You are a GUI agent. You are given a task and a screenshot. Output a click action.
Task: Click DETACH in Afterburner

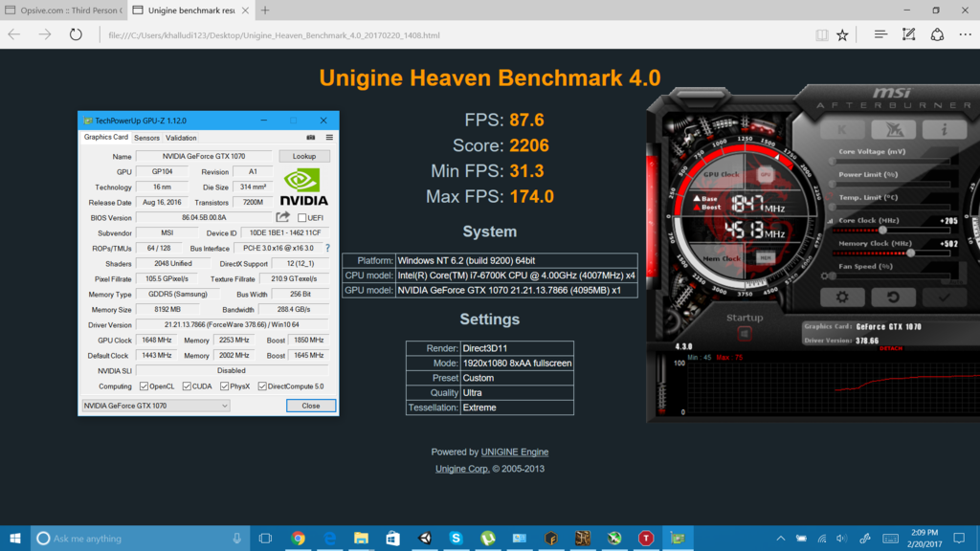pyautogui.click(x=891, y=348)
